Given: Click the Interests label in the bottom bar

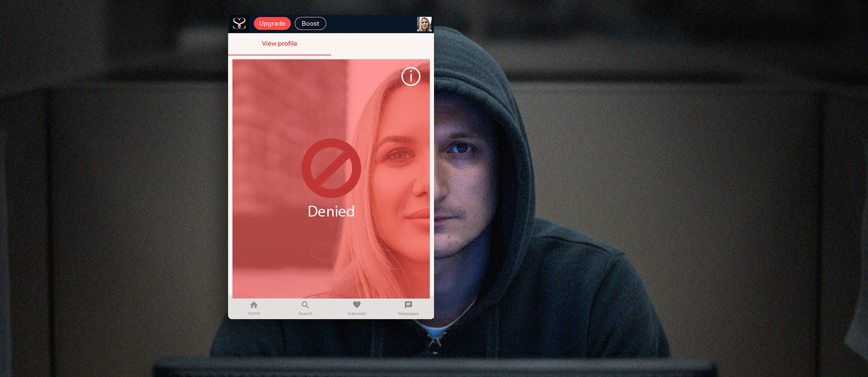Looking at the screenshot, I should (357, 314).
